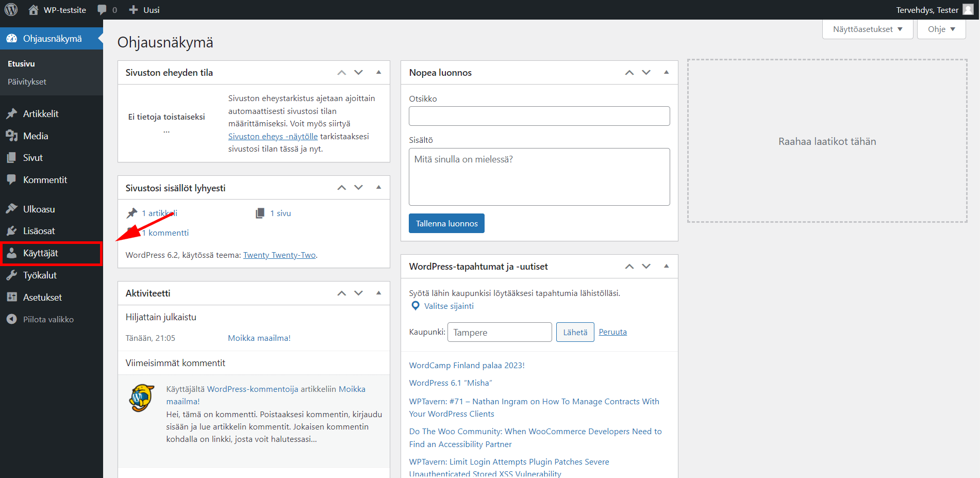
Task: Open the Twenty Twenty-Two theme link
Action: [279, 255]
